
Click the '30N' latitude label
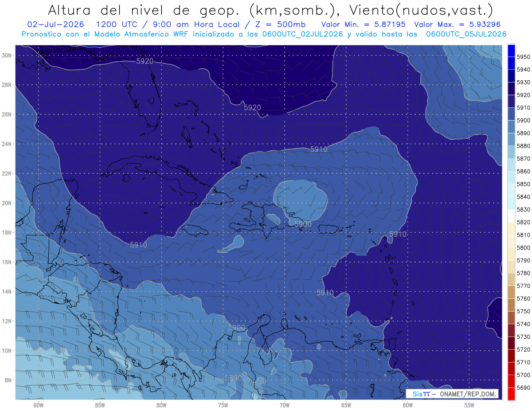click(7, 55)
